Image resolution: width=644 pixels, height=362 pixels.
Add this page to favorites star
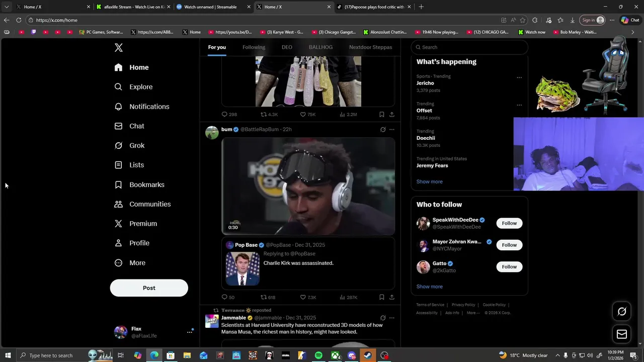[x=523, y=20]
